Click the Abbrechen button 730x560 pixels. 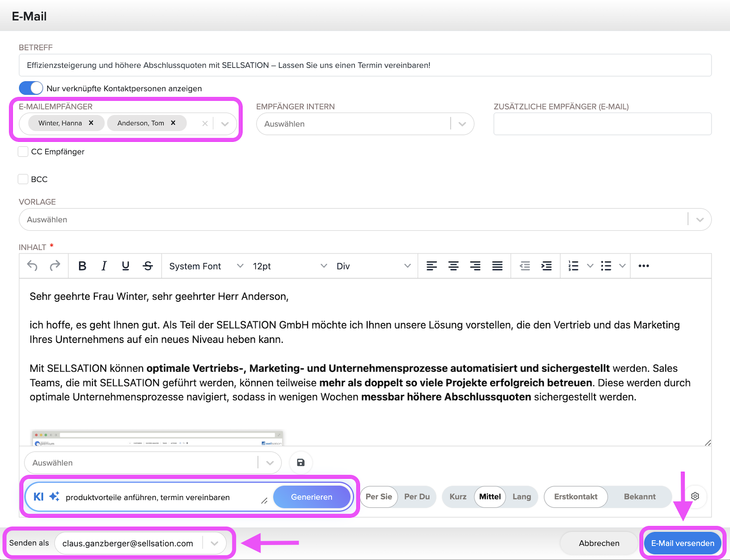pos(599,543)
